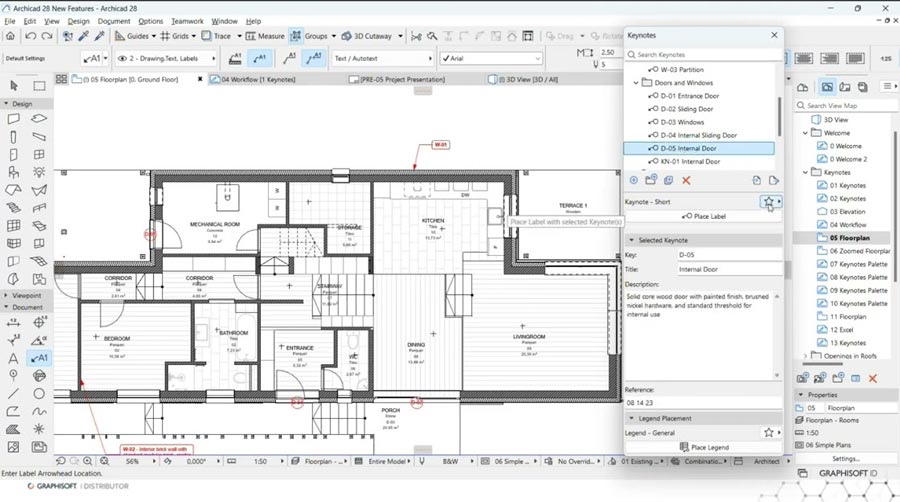Click the Undo arrow icon
The height and width of the screenshot is (502, 900).
[31, 36]
